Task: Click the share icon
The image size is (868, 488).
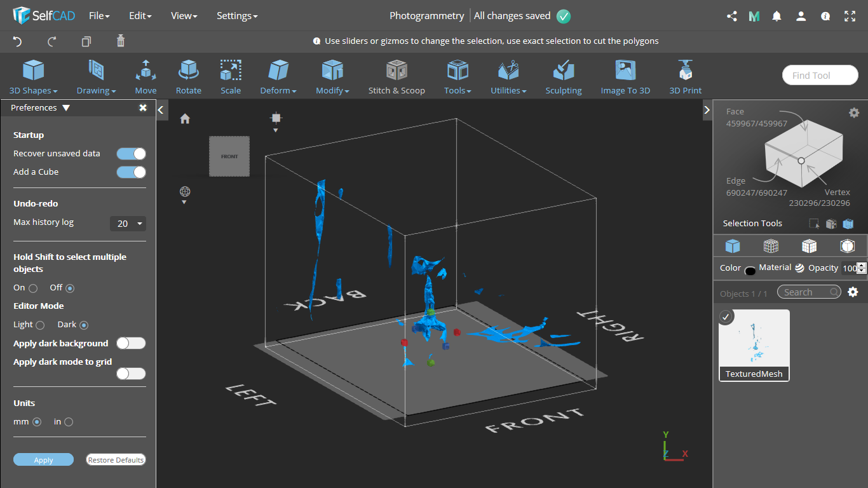Action: pos(731,17)
